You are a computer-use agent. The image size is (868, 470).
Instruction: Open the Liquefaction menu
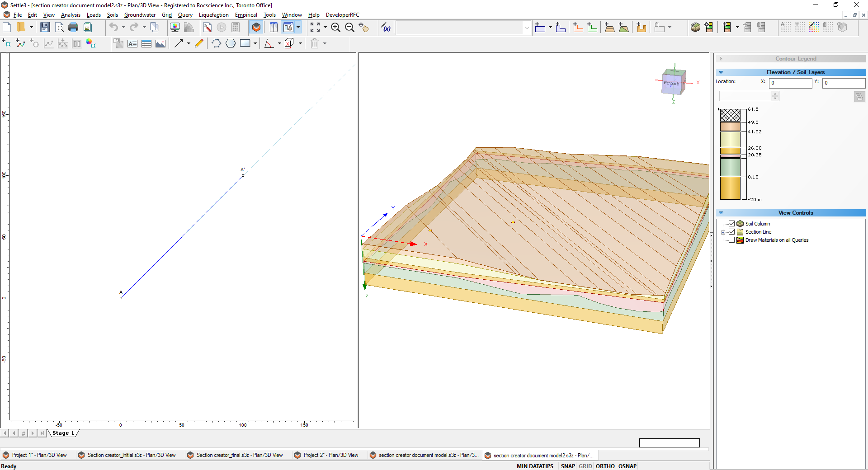213,15
